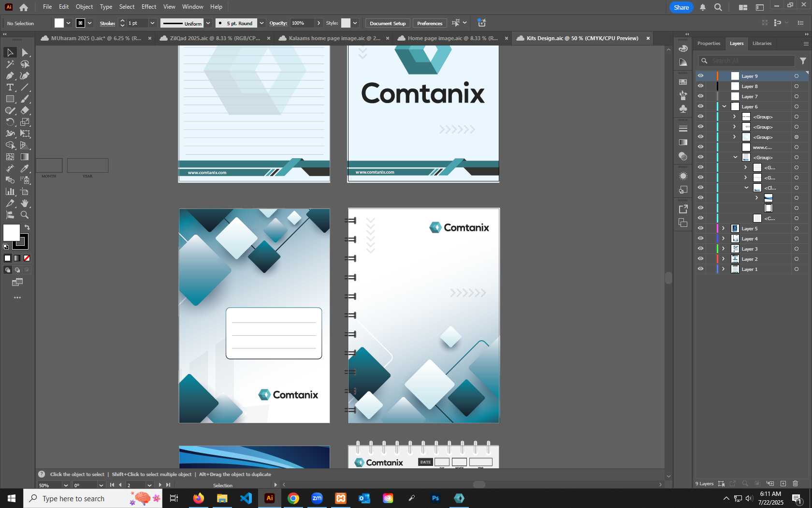Delete selection with Layers trash icon
This screenshot has height=508, width=812.
pyautogui.click(x=796, y=483)
